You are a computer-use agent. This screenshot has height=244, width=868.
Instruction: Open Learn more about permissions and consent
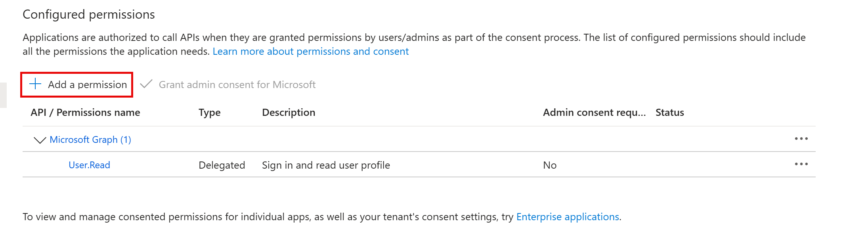[x=310, y=52]
